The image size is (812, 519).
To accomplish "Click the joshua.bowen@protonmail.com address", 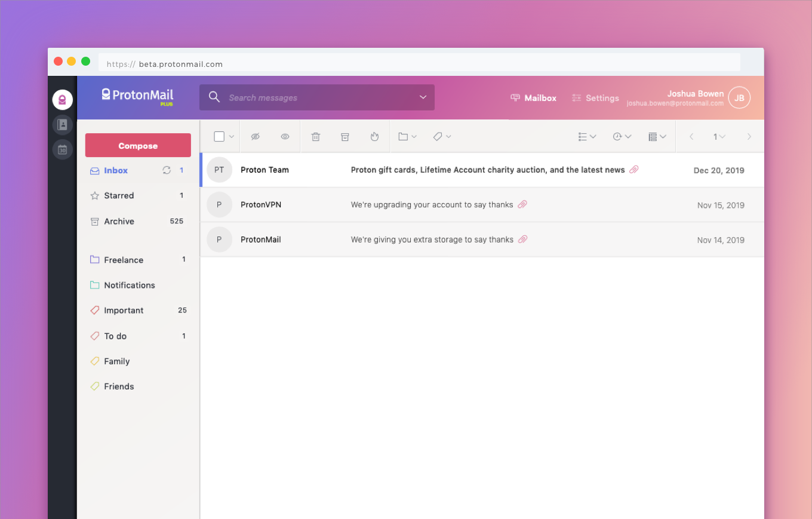I will [x=675, y=103].
